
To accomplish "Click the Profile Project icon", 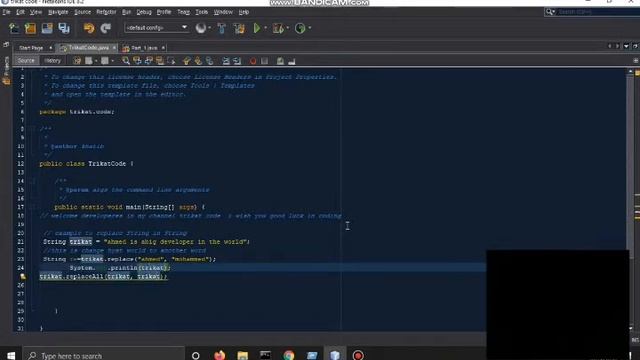I will pyautogui.click(x=300, y=28).
